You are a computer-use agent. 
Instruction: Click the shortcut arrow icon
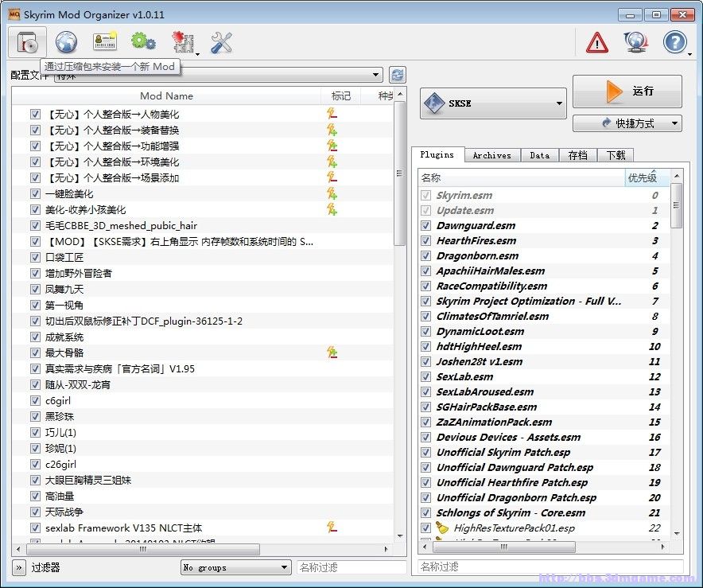tap(606, 123)
